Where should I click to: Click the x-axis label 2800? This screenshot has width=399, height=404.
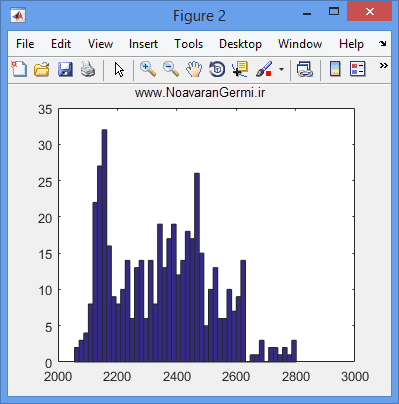pos(296,377)
